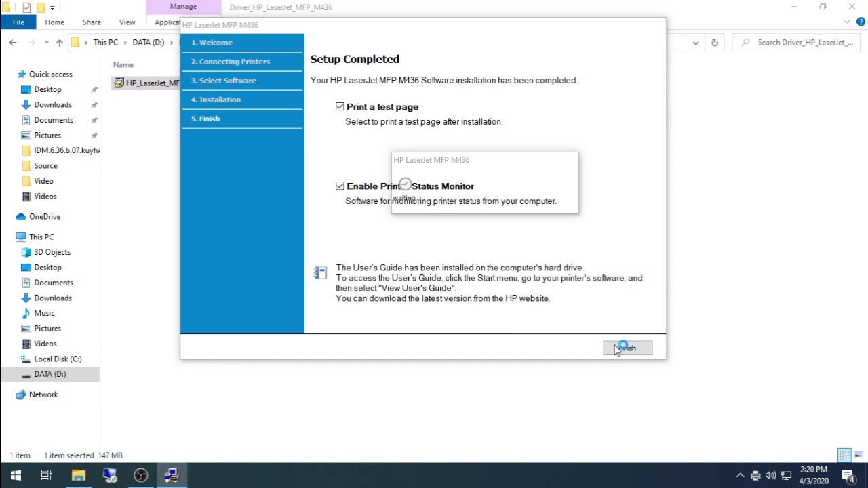Open the notification action center
868x488 pixels.
[x=848, y=475]
